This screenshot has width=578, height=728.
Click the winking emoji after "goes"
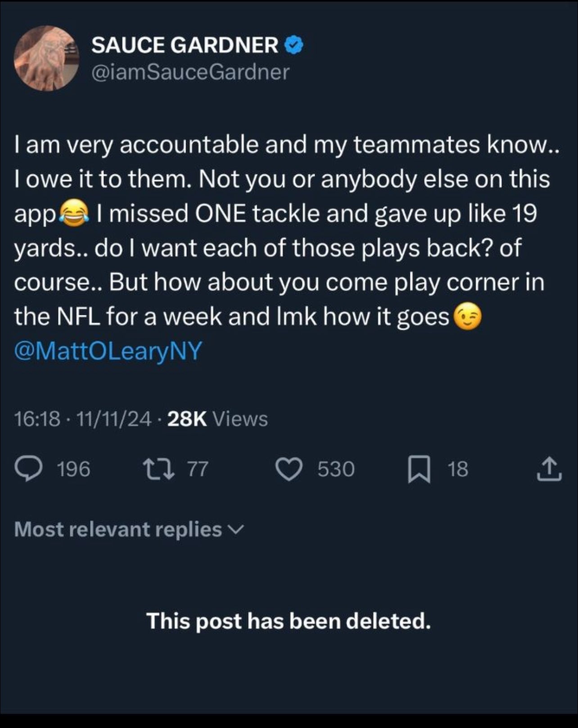[467, 317]
